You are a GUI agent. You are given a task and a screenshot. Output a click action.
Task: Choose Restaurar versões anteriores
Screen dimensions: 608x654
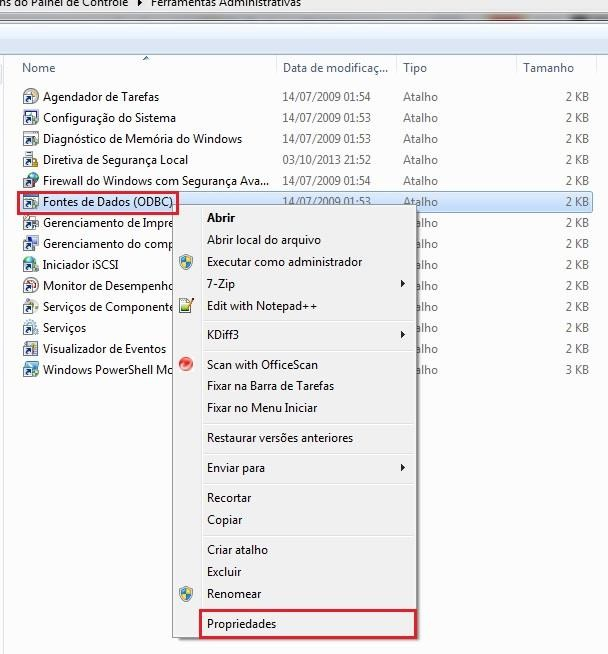point(280,438)
